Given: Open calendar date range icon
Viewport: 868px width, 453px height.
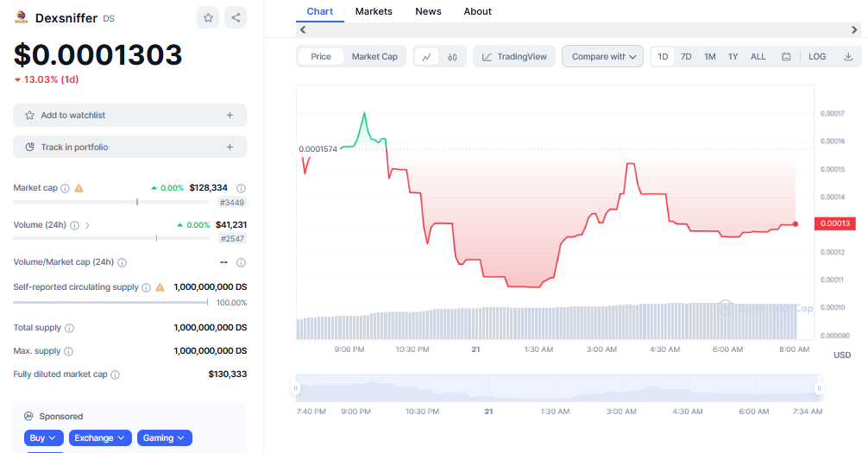Looking at the screenshot, I should coord(786,56).
